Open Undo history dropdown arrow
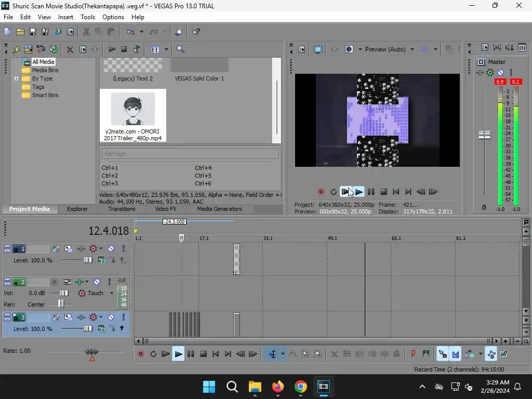The image size is (532, 399). [x=141, y=32]
